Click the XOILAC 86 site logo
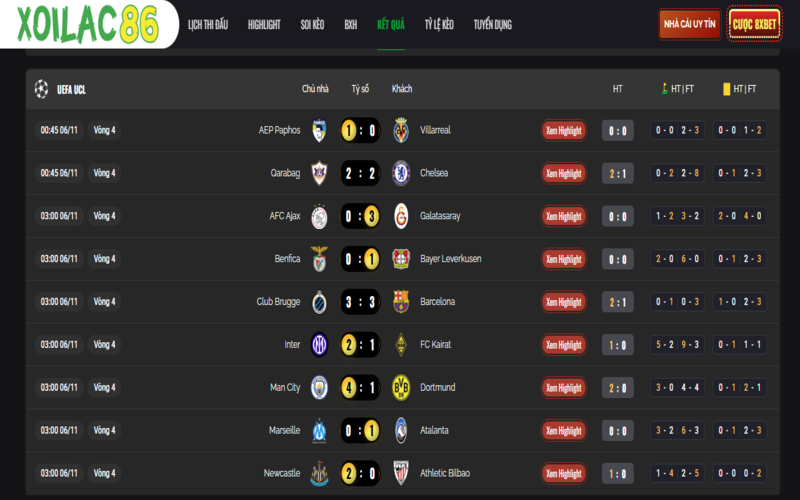Viewport: 800px width, 500px height. [x=87, y=24]
